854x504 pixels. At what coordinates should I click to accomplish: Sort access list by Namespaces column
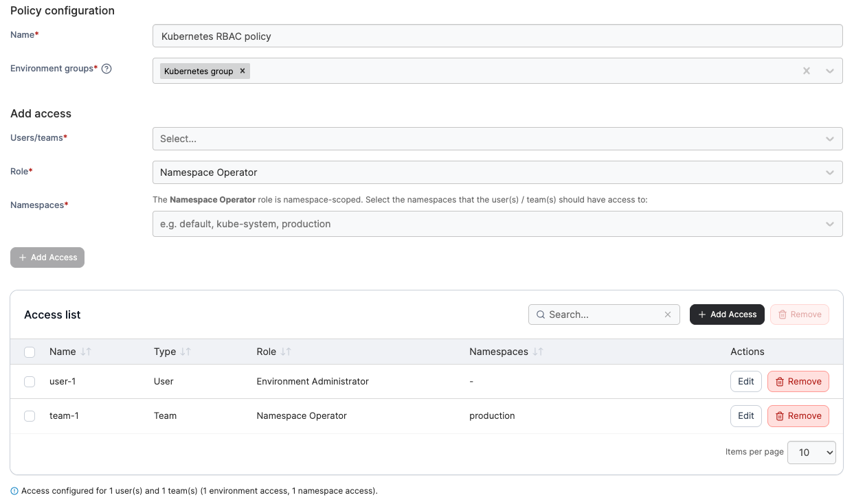pos(538,352)
